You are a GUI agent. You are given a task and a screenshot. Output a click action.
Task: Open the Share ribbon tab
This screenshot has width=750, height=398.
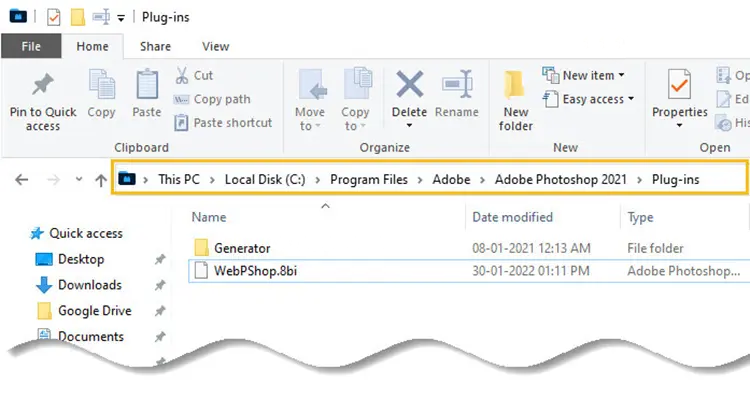point(155,46)
